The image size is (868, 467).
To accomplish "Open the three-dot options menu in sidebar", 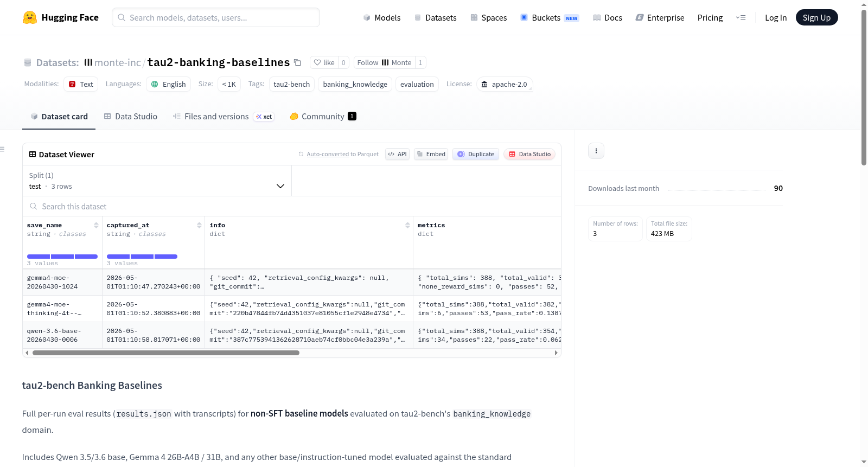I will 596,151.
